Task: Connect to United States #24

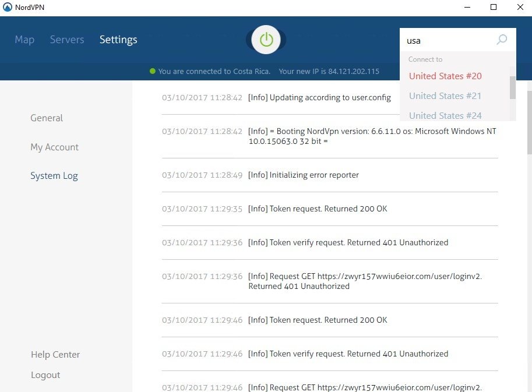Action: tap(445, 116)
